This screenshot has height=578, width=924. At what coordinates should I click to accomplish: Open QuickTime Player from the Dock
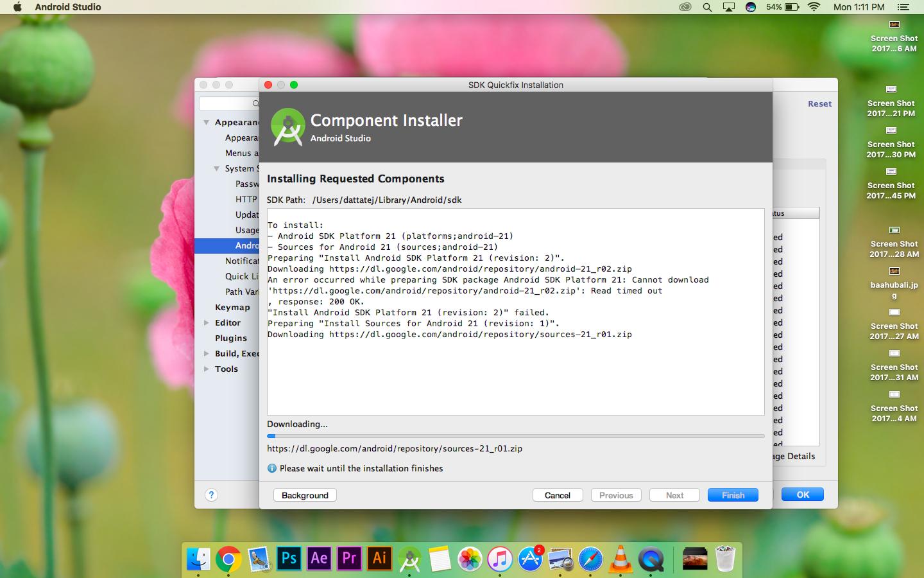(651, 559)
